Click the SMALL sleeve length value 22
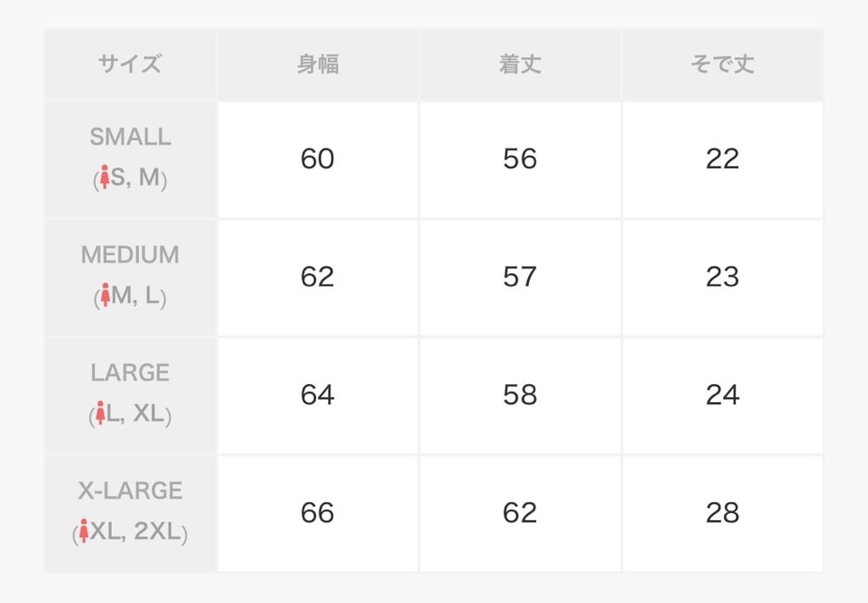 click(722, 159)
